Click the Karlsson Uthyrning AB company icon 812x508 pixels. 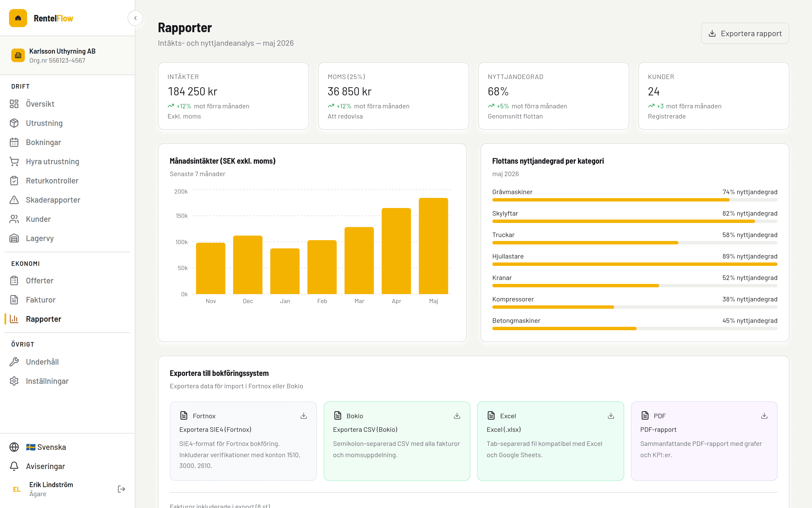[18, 55]
